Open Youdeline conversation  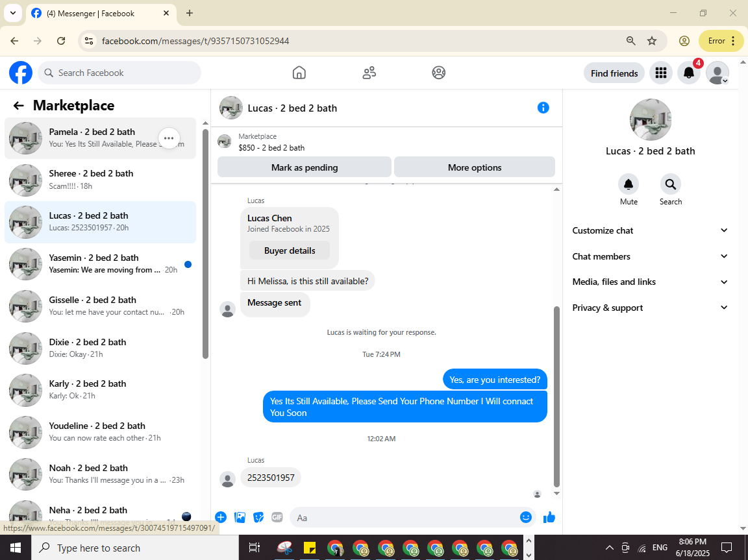click(100, 432)
